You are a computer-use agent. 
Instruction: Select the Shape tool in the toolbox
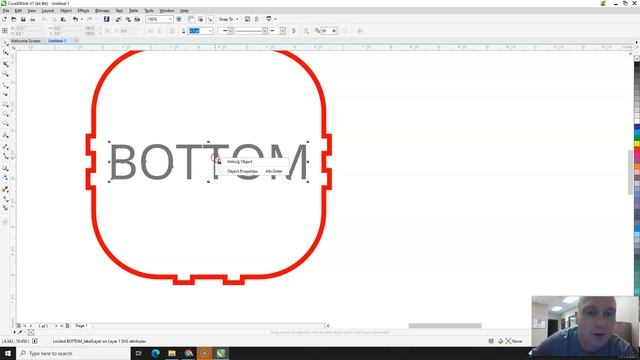[x=5, y=53]
